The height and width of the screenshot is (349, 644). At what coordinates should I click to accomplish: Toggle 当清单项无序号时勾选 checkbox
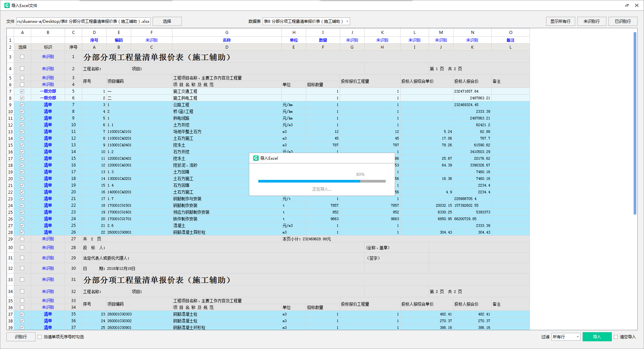tap(40, 337)
